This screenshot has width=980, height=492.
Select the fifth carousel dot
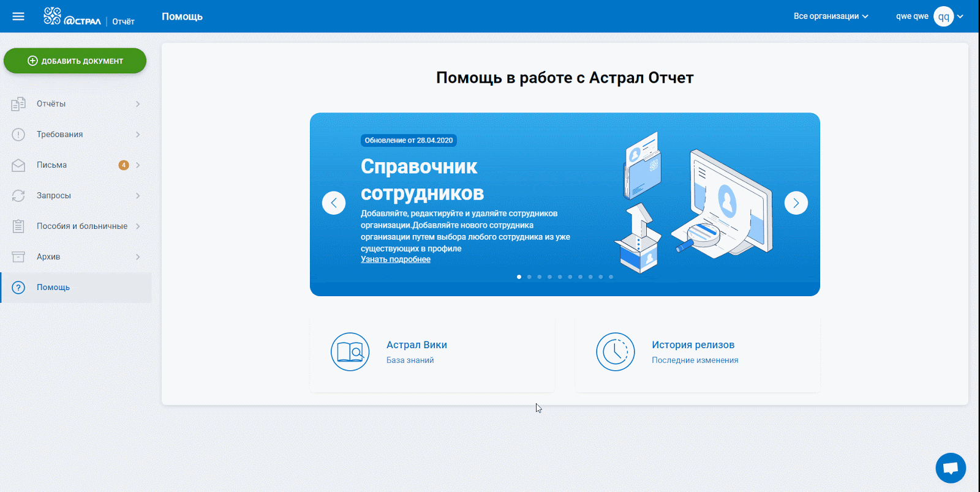point(560,277)
